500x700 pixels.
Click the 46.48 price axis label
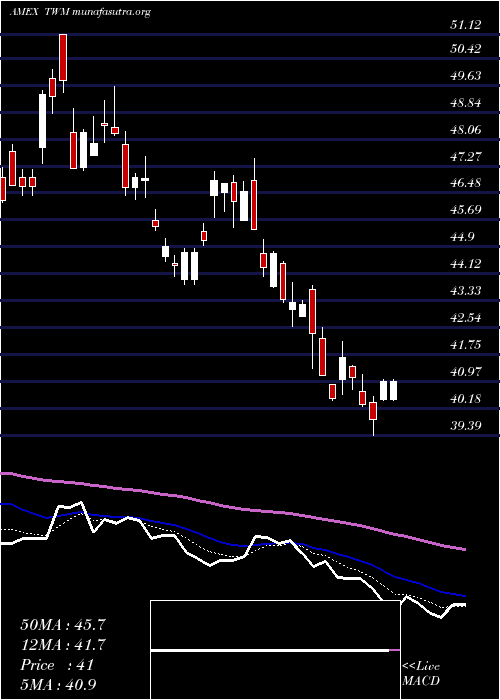466,183
